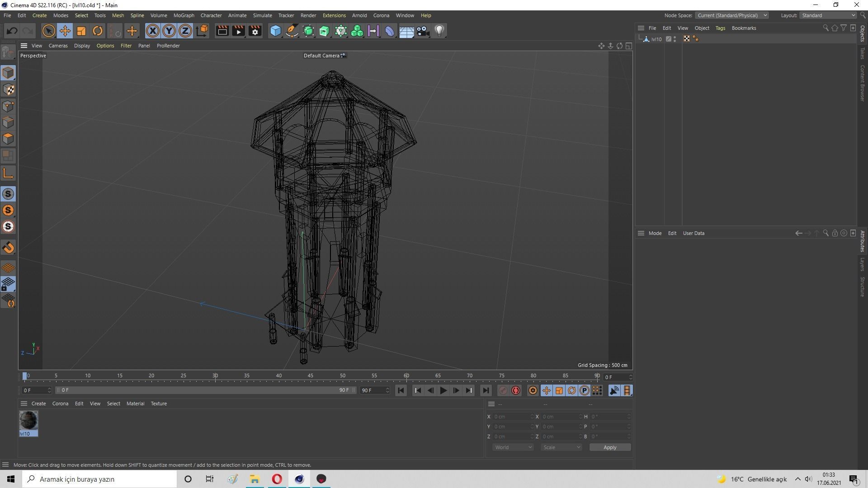Add a Floor environment object
The image size is (868, 488).
406,31
